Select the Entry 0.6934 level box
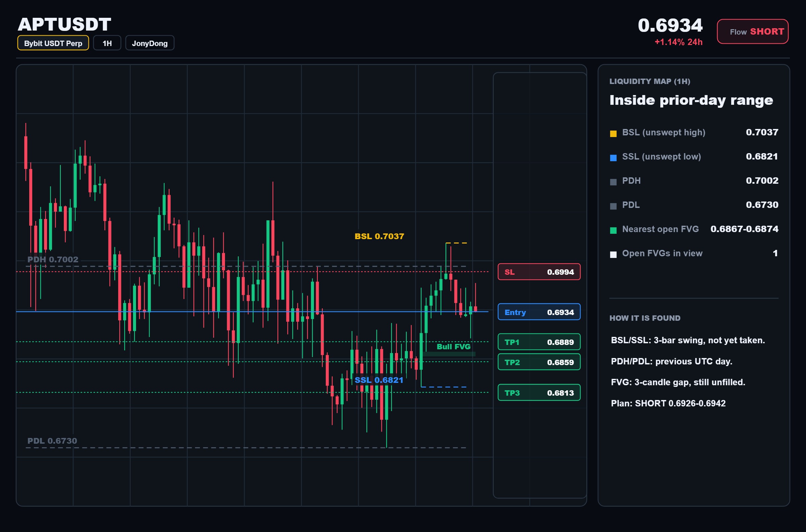Screen dimensions: 806x532 coord(539,312)
